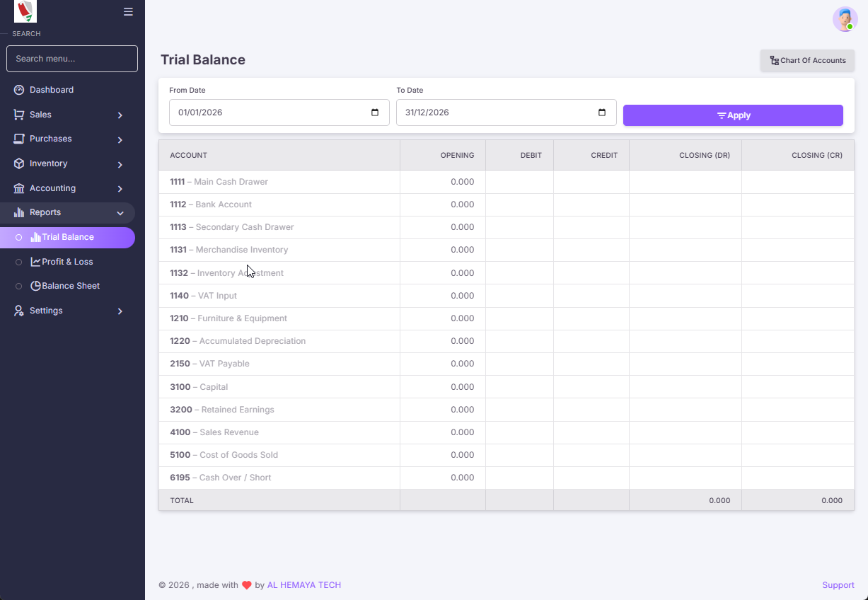Open To Date calendar picker icon
Image resolution: width=868 pixels, height=600 pixels.
tap(602, 112)
